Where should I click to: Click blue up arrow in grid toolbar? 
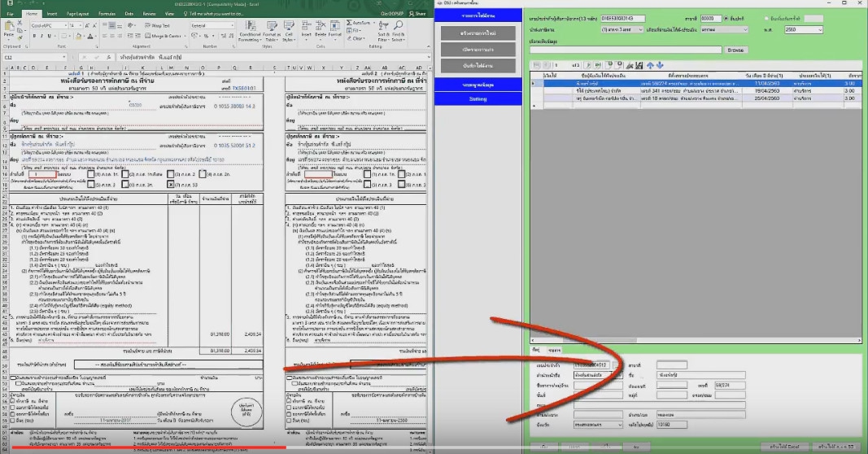[x=651, y=65]
